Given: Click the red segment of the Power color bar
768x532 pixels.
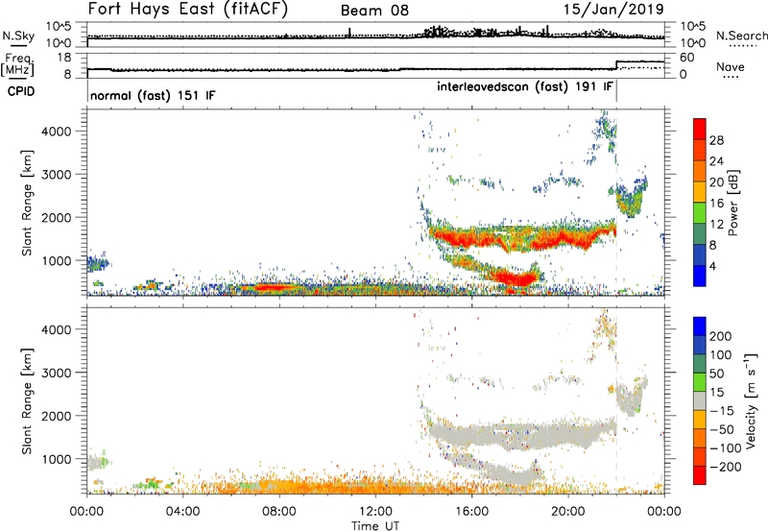Looking at the screenshot, I should 700,129.
